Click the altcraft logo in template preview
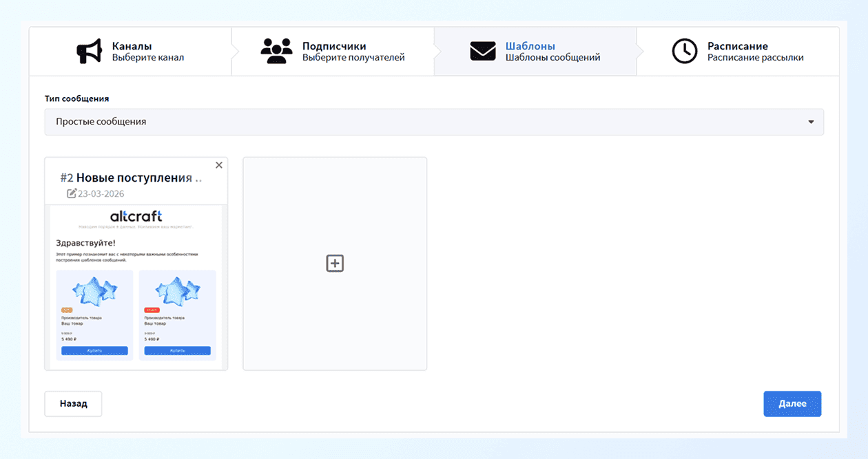The height and width of the screenshot is (459, 868). pos(136,217)
